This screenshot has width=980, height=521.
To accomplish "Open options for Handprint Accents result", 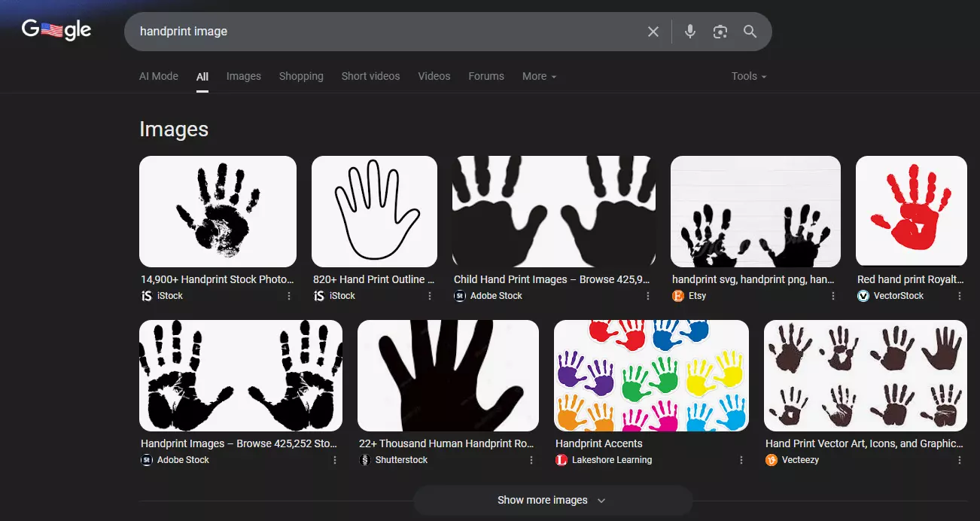I will click(741, 460).
